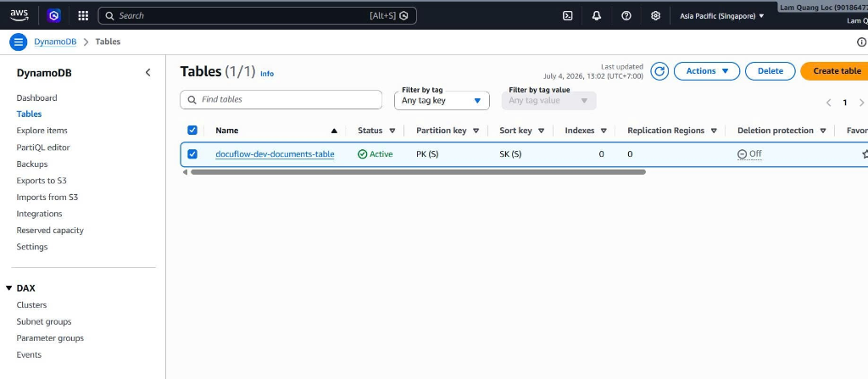Open PartiQL editor in side navigation

pos(43,148)
